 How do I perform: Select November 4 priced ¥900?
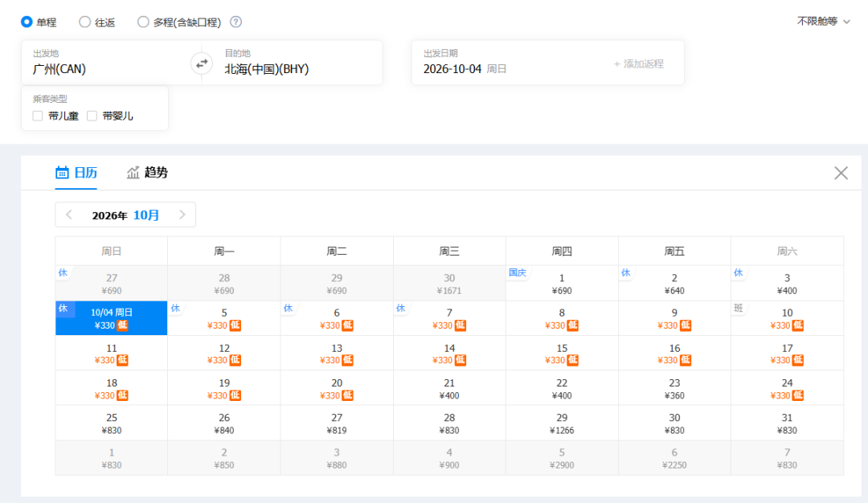[x=449, y=458]
